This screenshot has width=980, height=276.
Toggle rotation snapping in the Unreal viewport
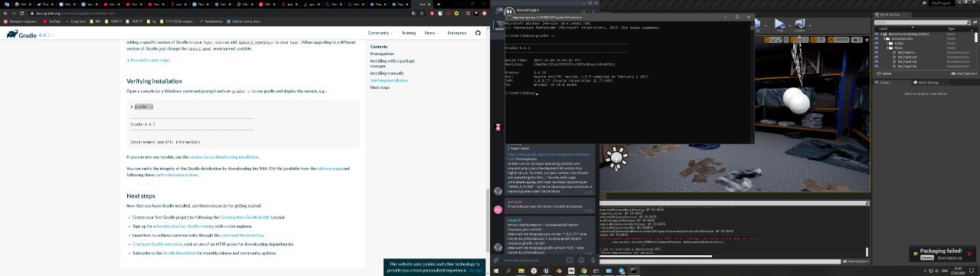[813, 40]
